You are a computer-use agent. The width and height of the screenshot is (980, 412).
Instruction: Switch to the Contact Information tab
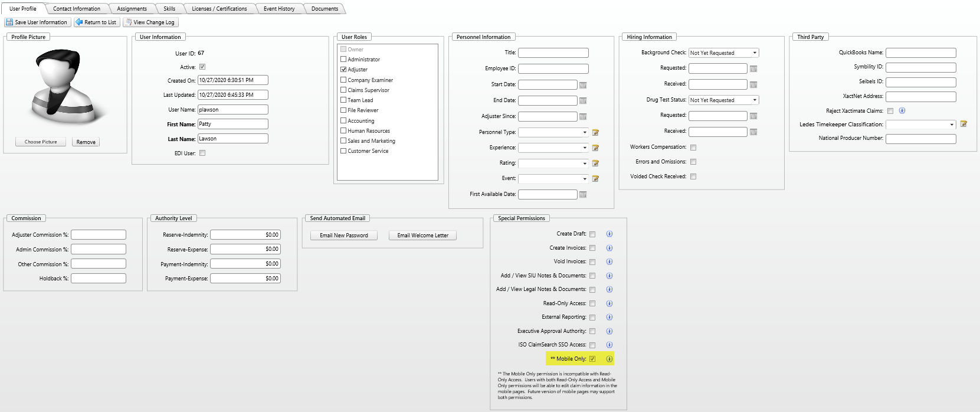click(77, 9)
